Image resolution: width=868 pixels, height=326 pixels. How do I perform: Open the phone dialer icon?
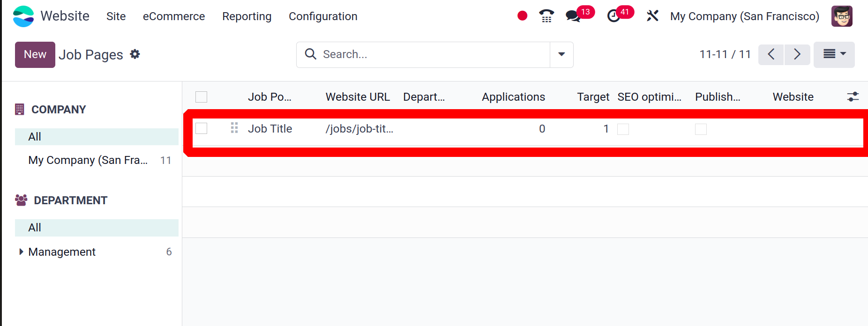(x=546, y=16)
